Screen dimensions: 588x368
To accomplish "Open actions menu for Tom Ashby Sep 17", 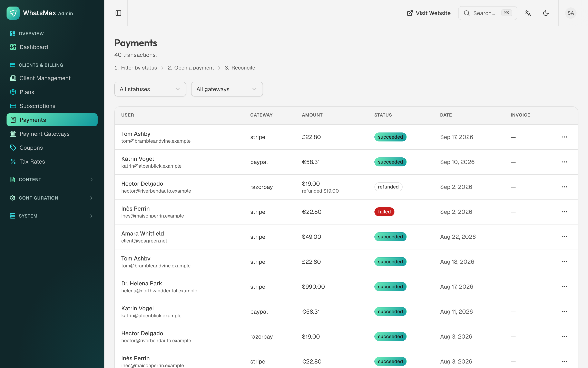I will click(565, 137).
